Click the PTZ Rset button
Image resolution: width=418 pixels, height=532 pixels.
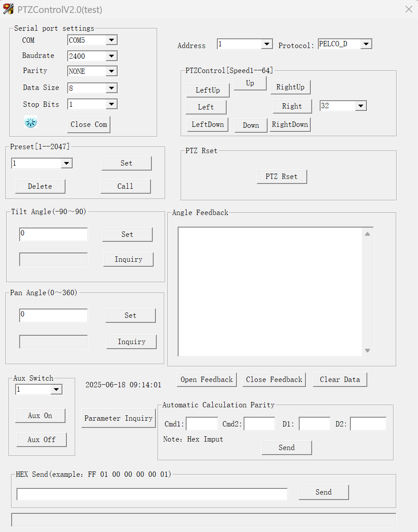pos(282,177)
